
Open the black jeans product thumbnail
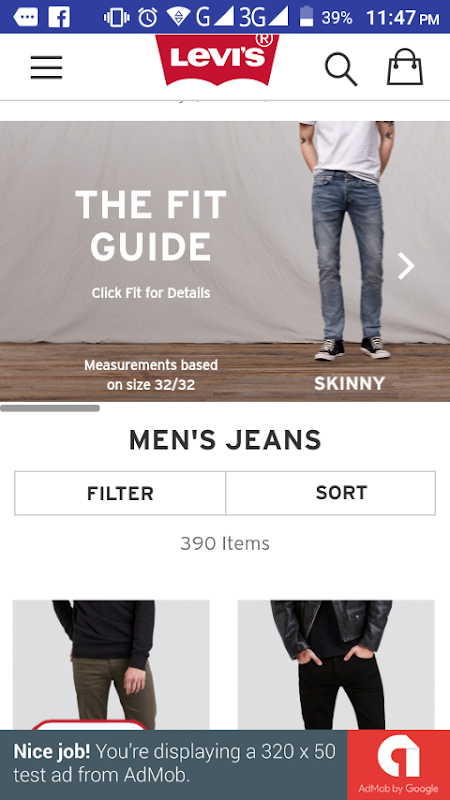[336, 665]
